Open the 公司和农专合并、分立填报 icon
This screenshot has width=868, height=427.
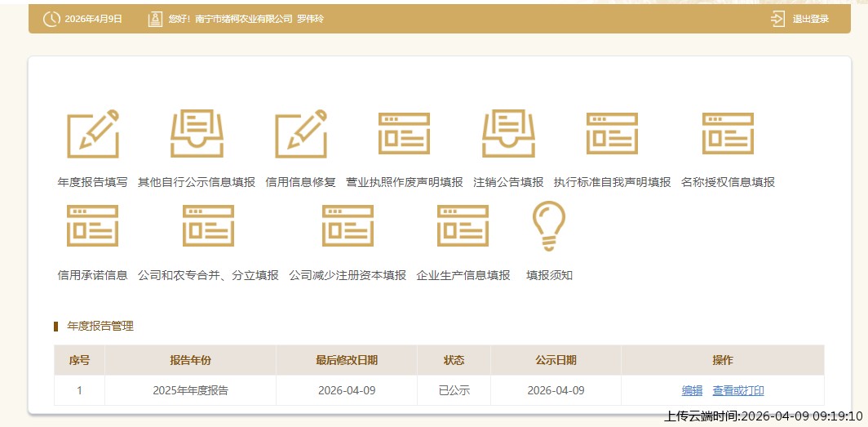[208, 226]
